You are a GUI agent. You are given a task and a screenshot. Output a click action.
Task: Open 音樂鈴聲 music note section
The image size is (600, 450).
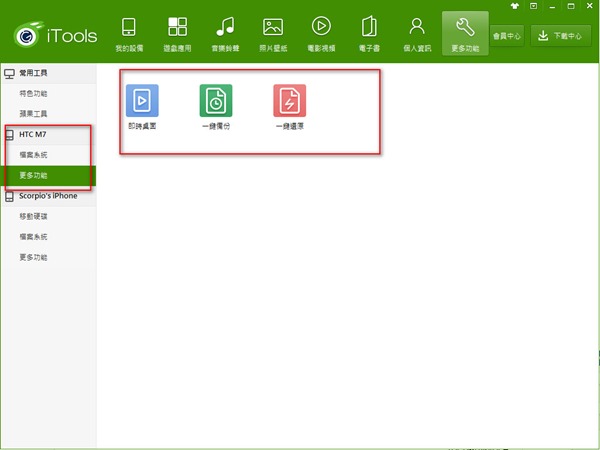(x=225, y=34)
